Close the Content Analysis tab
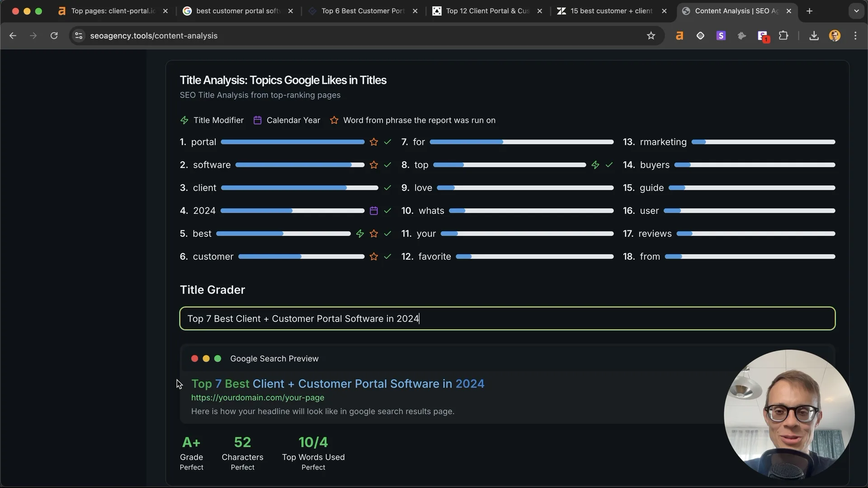This screenshot has height=488, width=868. click(x=789, y=11)
